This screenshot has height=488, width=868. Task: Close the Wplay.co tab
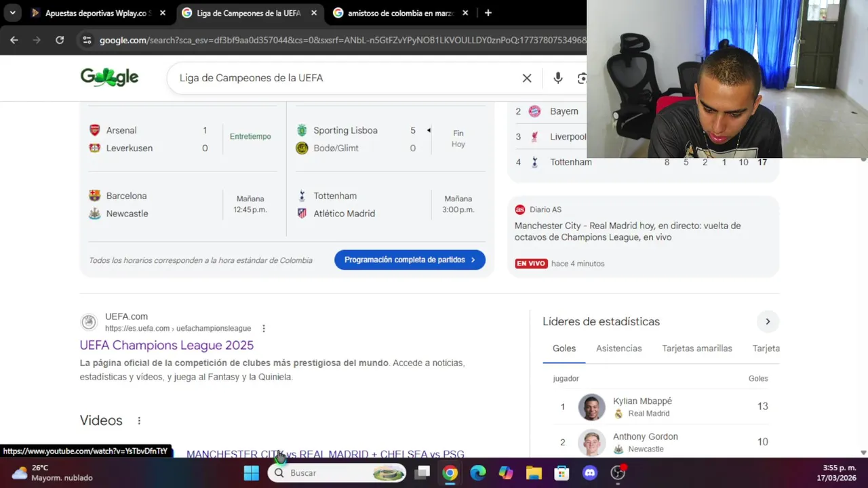coord(163,13)
